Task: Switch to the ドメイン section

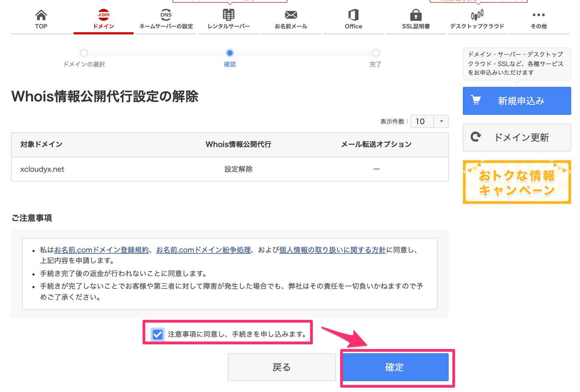Action: tap(103, 26)
